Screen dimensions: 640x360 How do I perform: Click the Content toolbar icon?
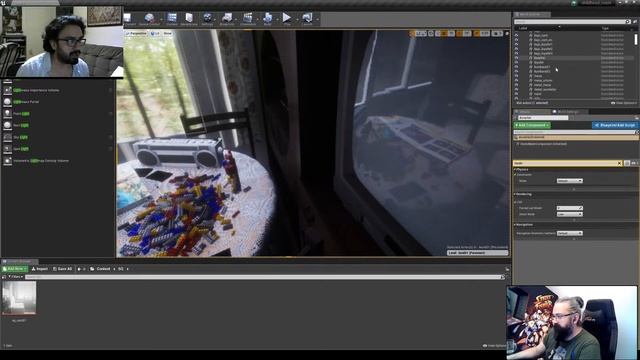(x=172, y=18)
